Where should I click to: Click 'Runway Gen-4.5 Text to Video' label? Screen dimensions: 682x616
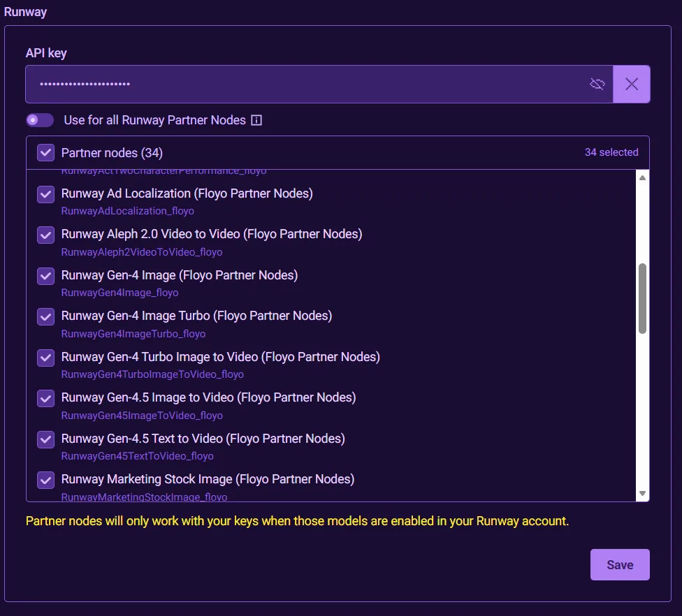(203, 439)
